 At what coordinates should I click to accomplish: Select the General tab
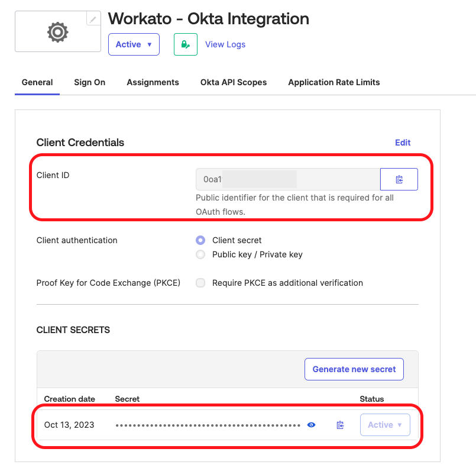[x=37, y=82]
